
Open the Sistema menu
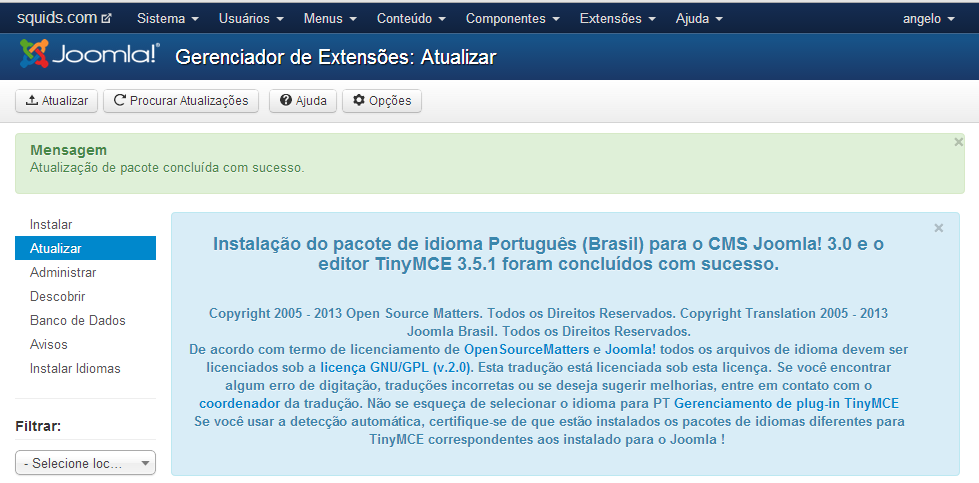(167, 19)
